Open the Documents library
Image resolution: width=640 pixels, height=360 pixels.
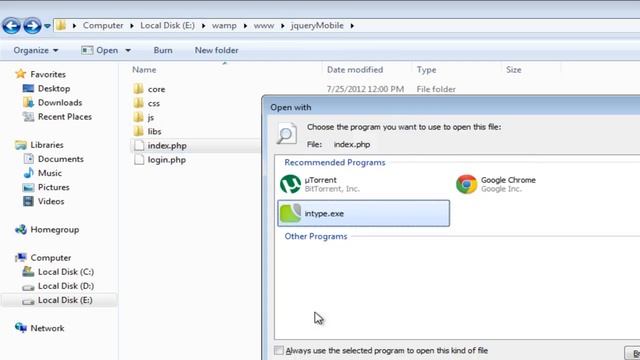pyautogui.click(x=61, y=159)
